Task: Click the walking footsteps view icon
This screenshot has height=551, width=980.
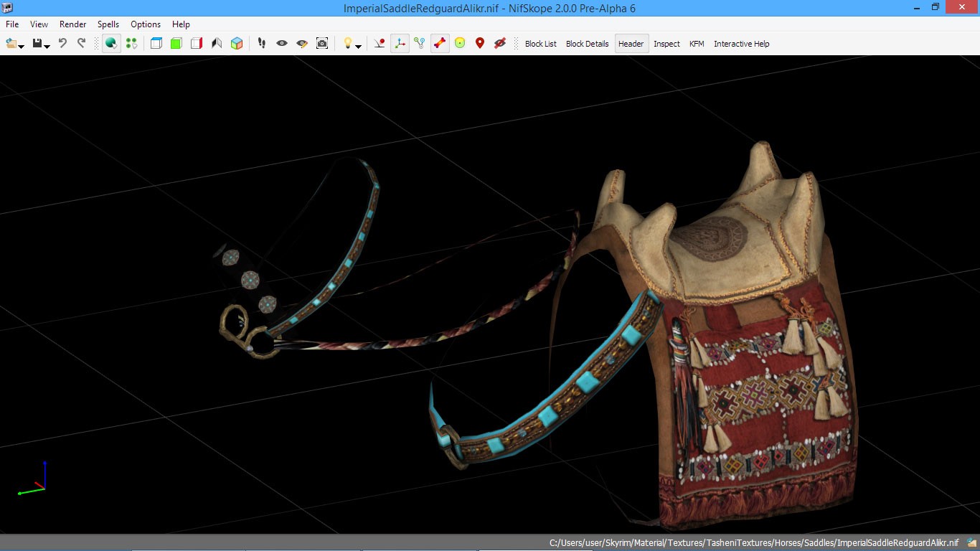Action: click(262, 44)
